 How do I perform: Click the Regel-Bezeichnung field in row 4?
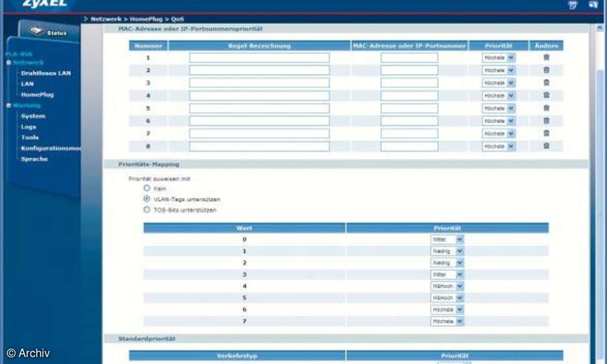(x=259, y=96)
